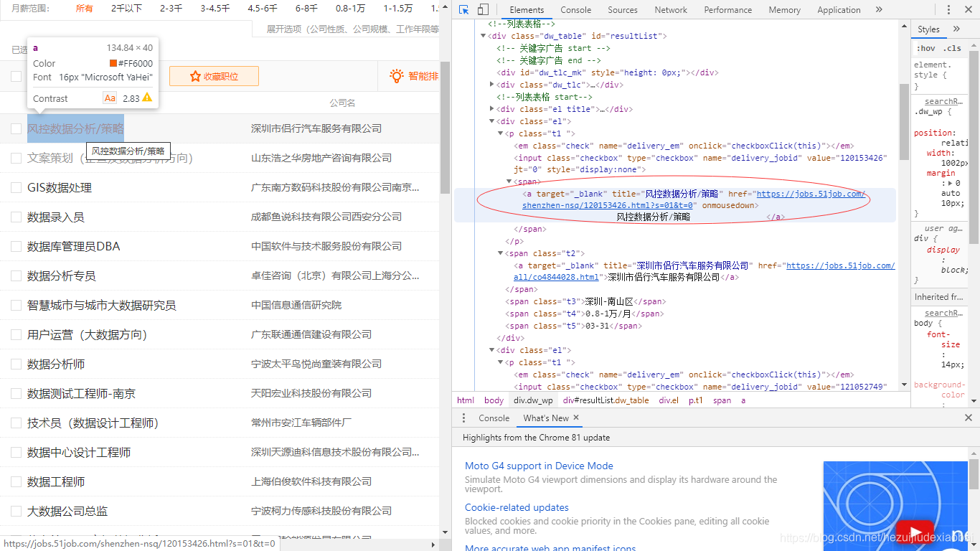Tick checkbox for 数据分析专员
The width and height of the screenshot is (980, 551).
16,275
